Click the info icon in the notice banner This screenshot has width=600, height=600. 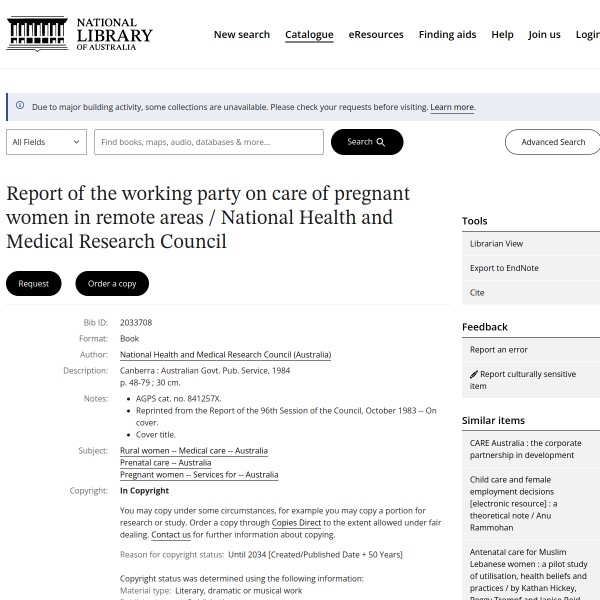click(x=20, y=106)
